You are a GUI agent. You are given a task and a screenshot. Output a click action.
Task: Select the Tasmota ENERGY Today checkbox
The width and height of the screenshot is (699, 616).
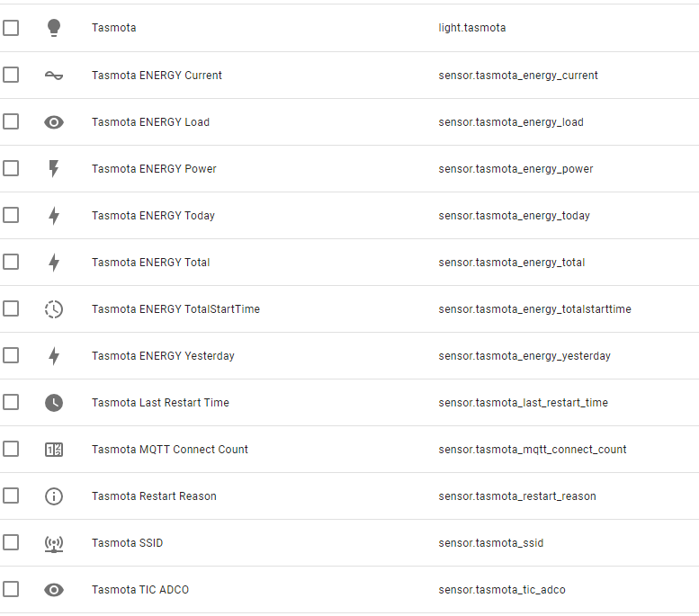point(11,215)
